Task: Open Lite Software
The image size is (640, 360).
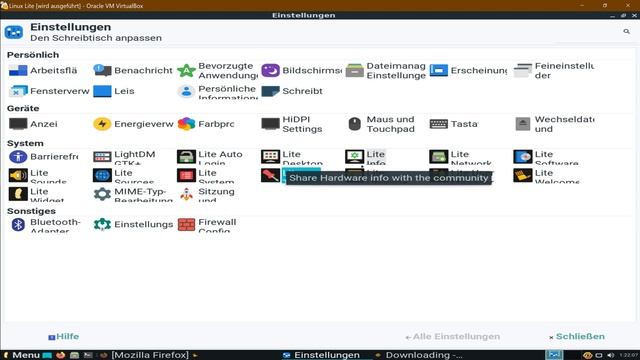Action: click(x=546, y=157)
